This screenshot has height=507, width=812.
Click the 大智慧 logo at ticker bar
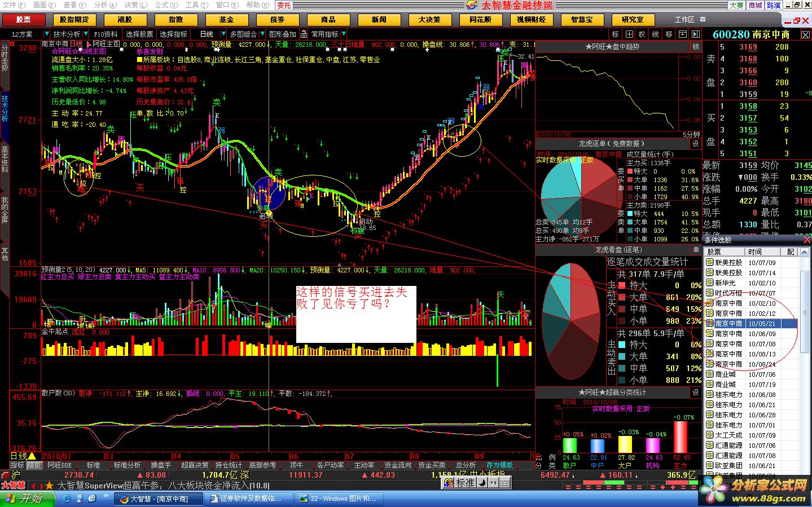point(14,486)
